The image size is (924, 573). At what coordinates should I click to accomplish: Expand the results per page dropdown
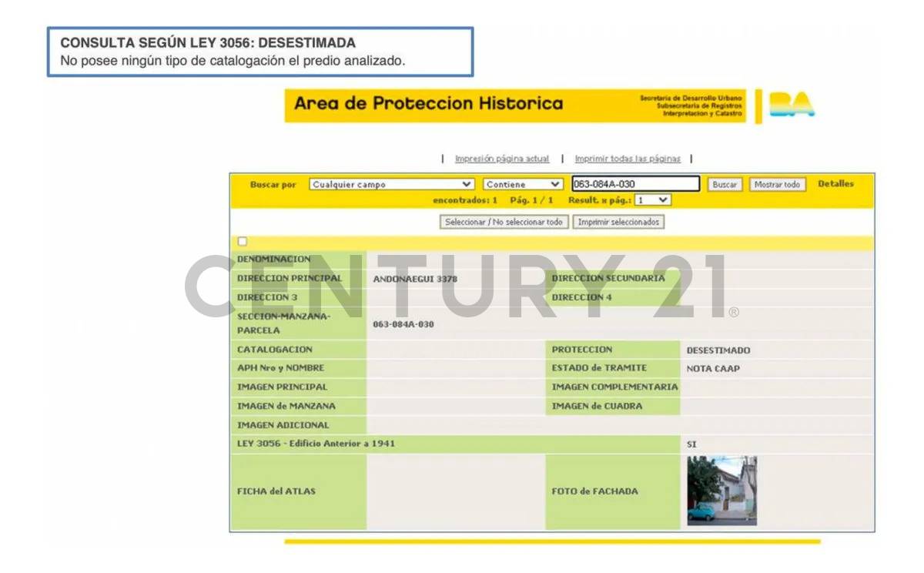coord(653,199)
